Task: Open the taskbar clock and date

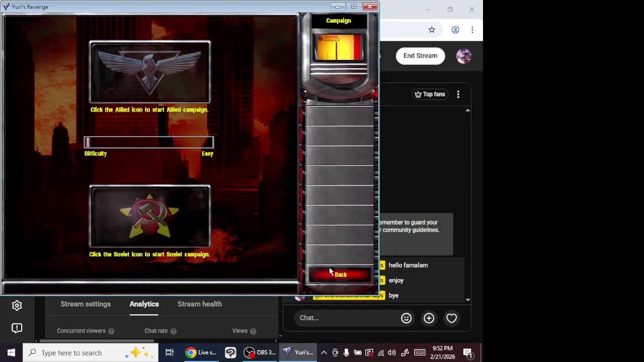Action: click(442, 352)
